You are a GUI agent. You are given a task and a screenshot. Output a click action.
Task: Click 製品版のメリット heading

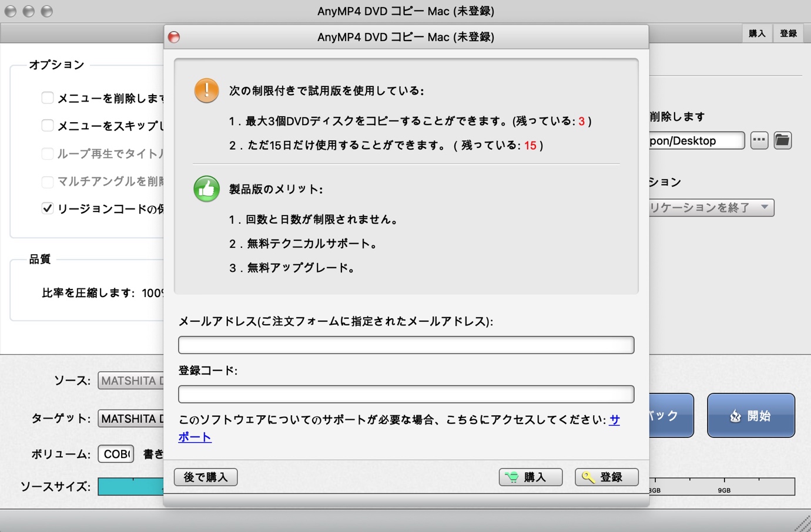pos(276,189)
